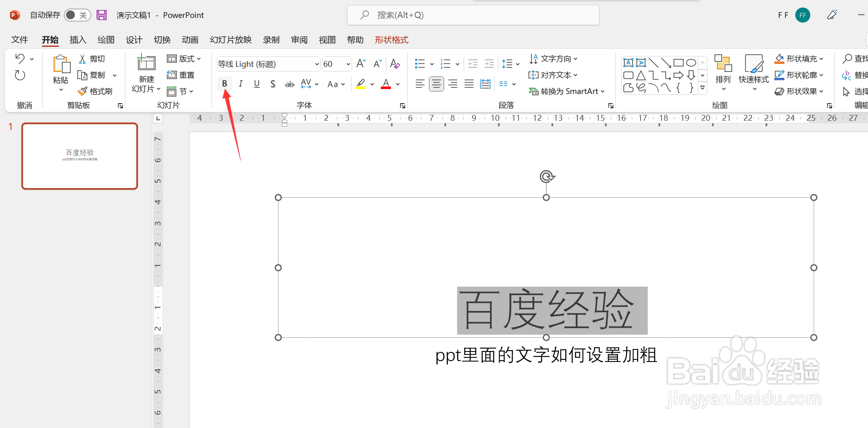The image size is (868, 428).
Task: Choose the isosceles triangle shape
Action: click(x=641, y=75)
